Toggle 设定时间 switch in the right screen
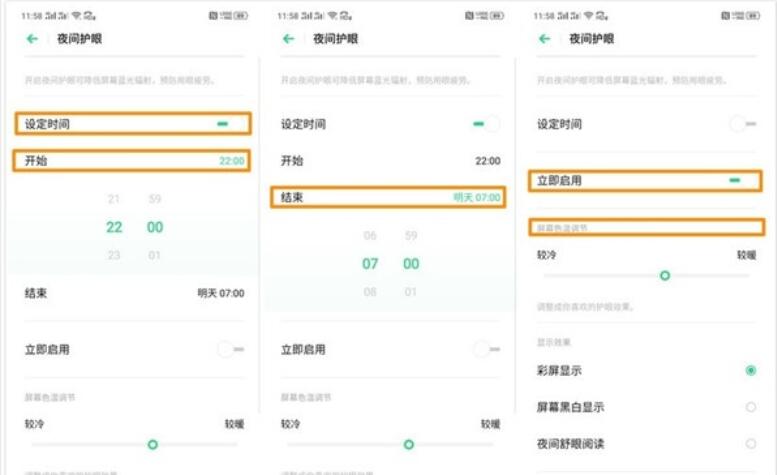Screen dimensions: 777x475 point(743,124)
